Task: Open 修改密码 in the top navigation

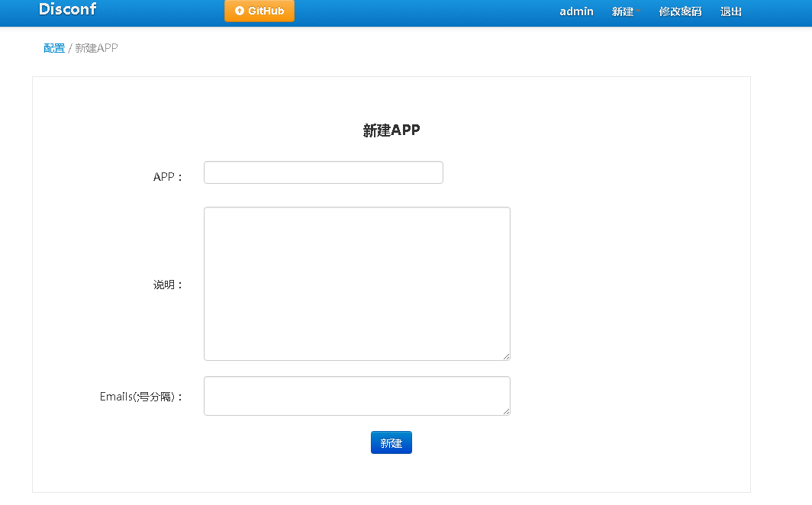Action: [680, 11]
